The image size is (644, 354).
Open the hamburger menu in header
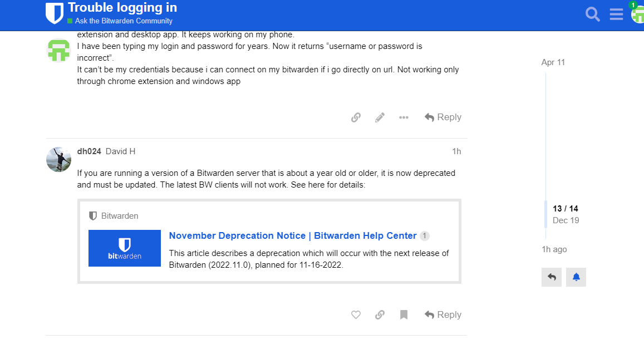[616, 14]
